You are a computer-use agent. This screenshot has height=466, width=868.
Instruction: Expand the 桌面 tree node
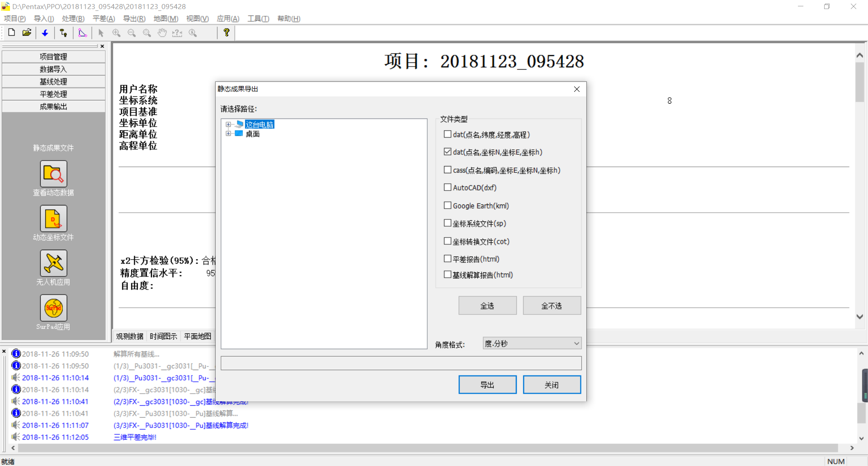click(x=228, y=133)
